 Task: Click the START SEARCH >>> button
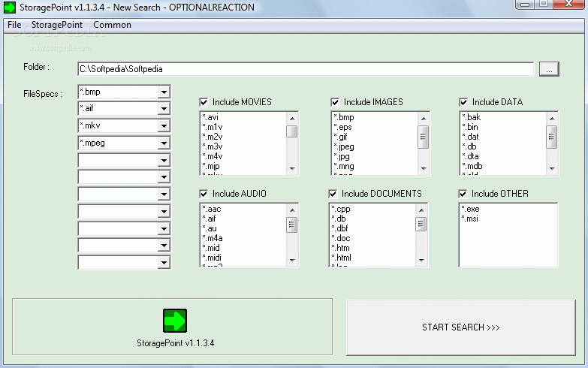(x=461, y=327)
